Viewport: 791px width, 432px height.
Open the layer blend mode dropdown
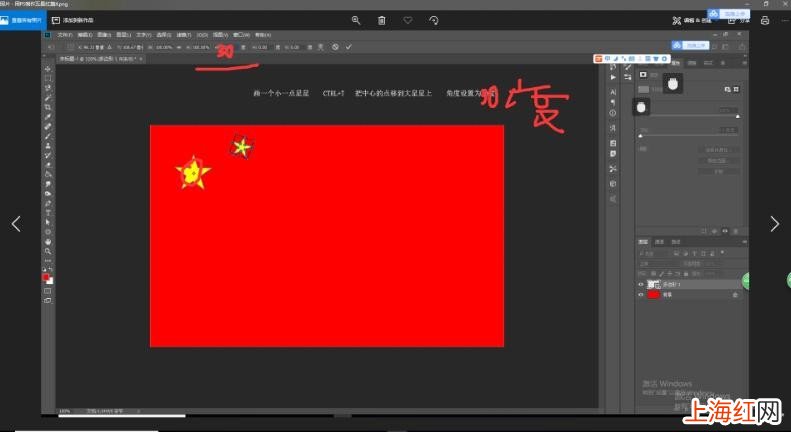coord(660,263)
